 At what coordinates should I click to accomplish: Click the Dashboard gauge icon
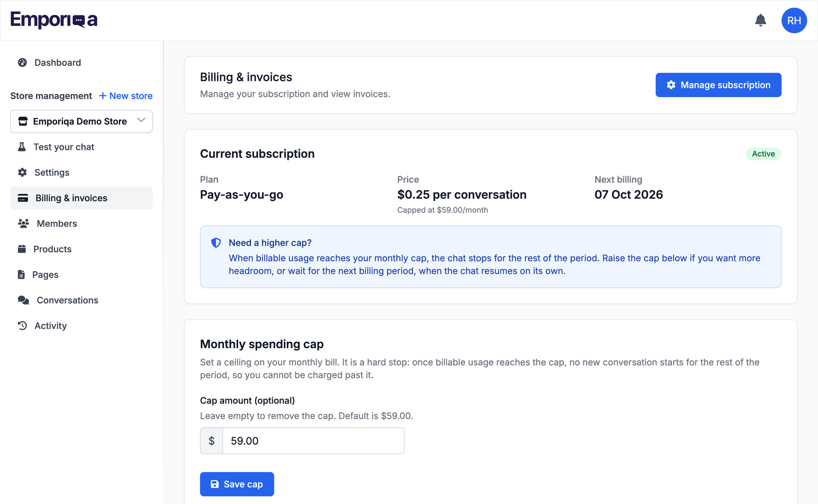tap(23, 63)
